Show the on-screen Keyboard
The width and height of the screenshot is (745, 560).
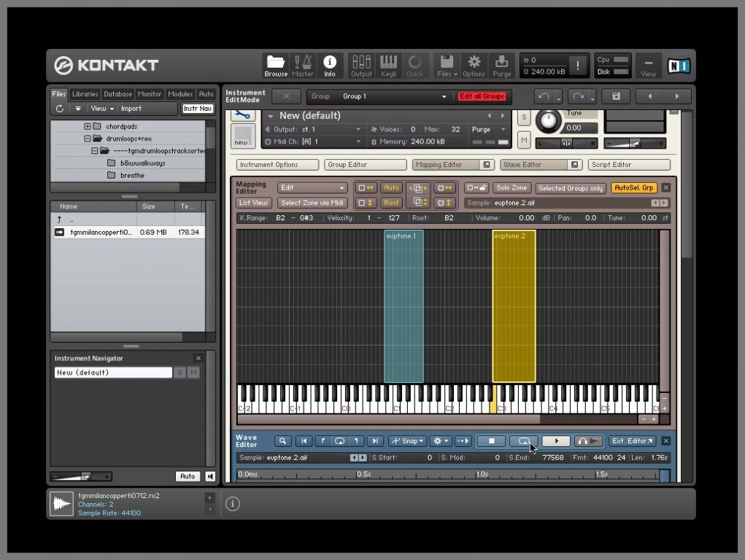click(388, 66)
